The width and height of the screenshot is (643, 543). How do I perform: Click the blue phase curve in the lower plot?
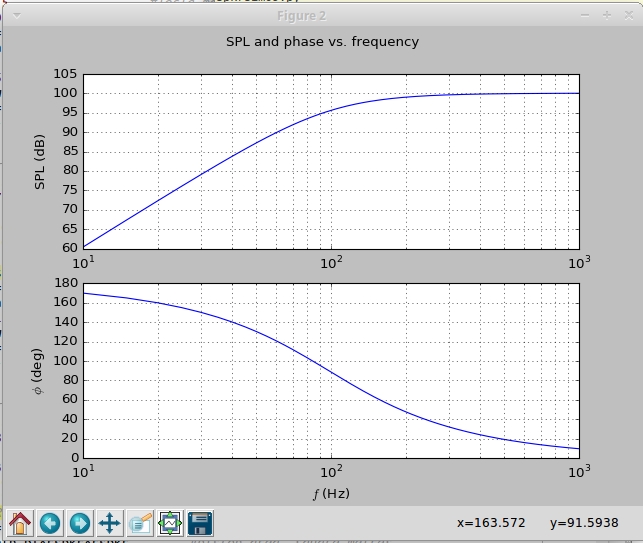(x=331, y=372)
